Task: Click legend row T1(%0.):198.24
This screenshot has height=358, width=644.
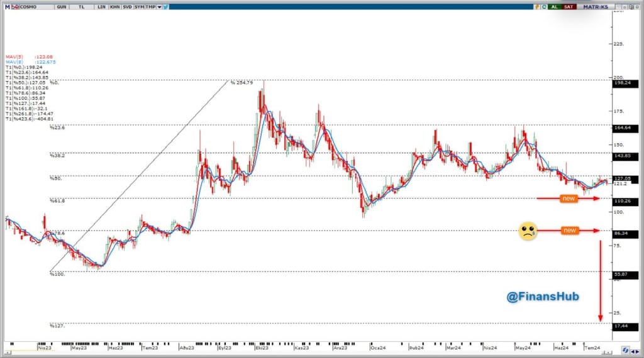Action: 25,67
